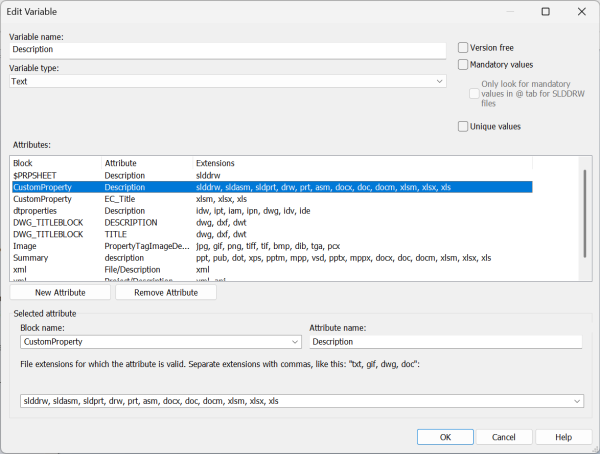Click the Remove Attribute button
The width and height of the screenshot is (600, 454).
click(166, 293)
